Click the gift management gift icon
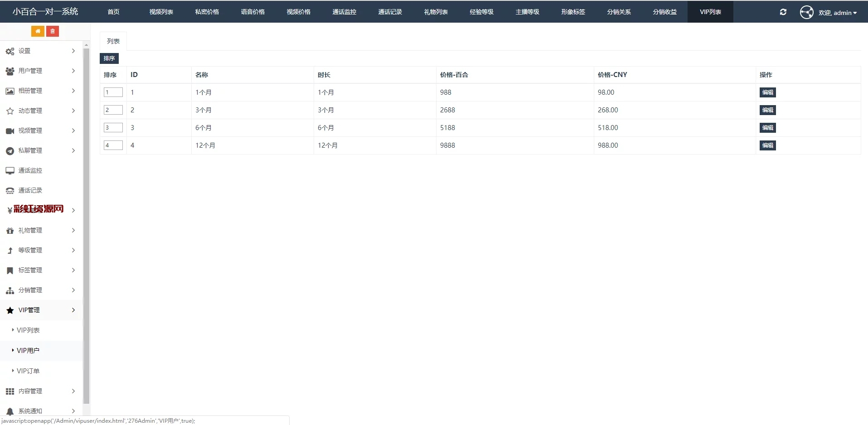 pyautogui.click(x=10, y=231)
